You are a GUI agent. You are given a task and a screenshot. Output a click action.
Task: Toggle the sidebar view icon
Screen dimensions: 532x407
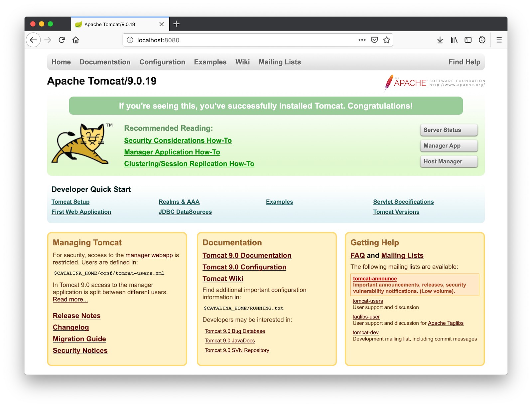point(468,40)
